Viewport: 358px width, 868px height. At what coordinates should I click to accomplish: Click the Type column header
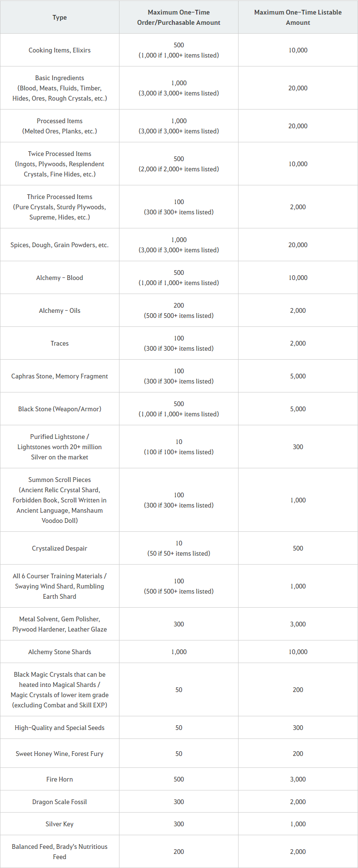(60, 17)
